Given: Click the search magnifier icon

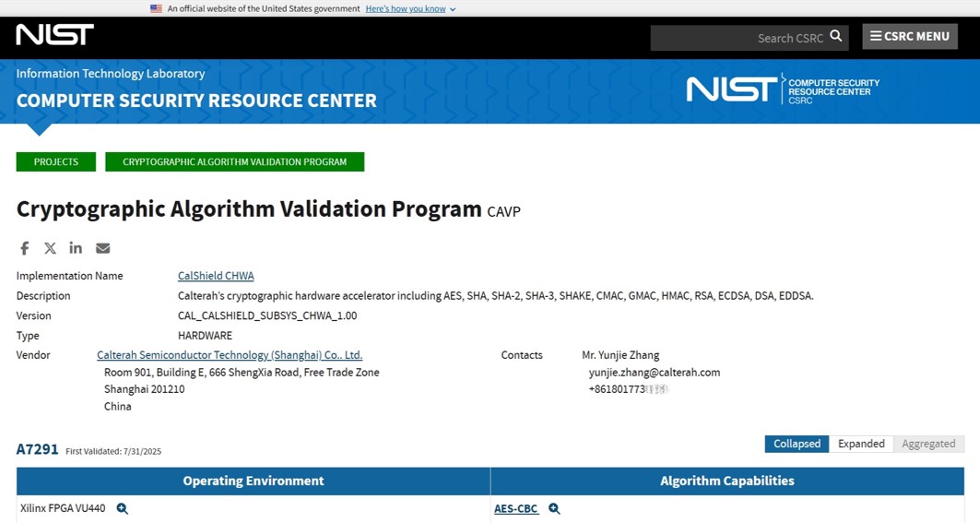Looking at the screenshot, I should pos(836,37).
